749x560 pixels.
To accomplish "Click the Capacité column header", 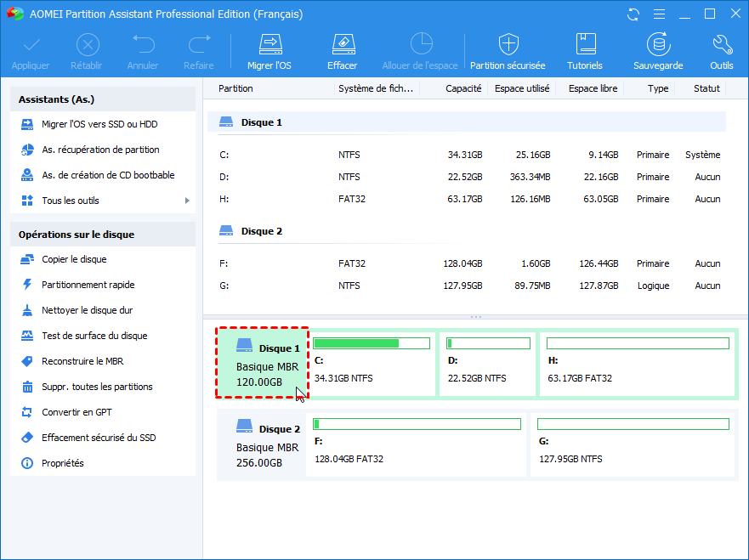I will (x=463, y=88).
